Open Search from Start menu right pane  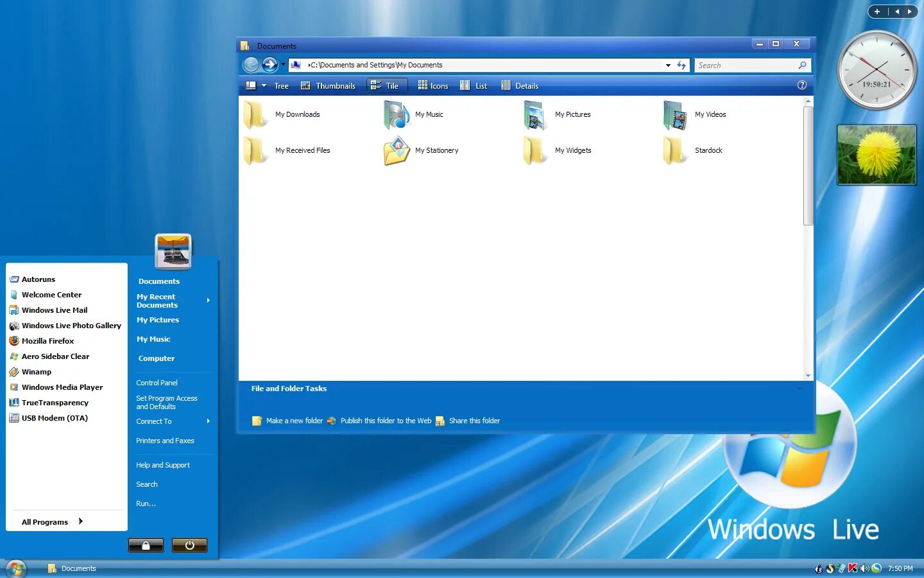(x=147, y=484)
